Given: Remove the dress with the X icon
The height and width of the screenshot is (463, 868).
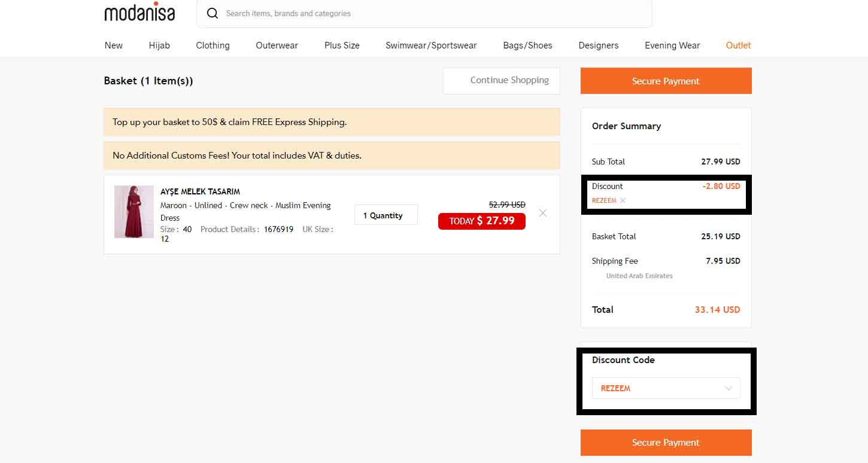Looking at the screenshot, I should pyautogui.click(x=542, y=212).
